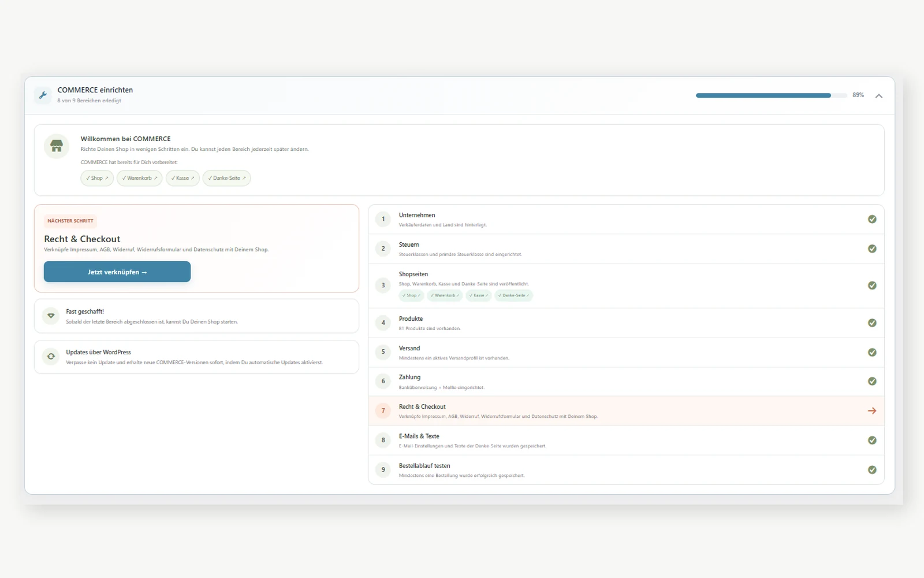The image size is (924, 578).
Task: Click the green checkmark for Versand
Action: 872,352
